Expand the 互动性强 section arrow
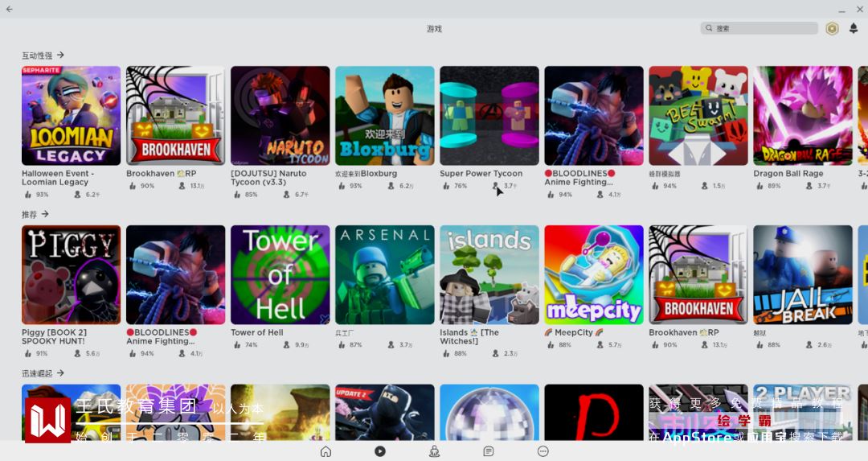868x461 pixels. pos(60,55)
